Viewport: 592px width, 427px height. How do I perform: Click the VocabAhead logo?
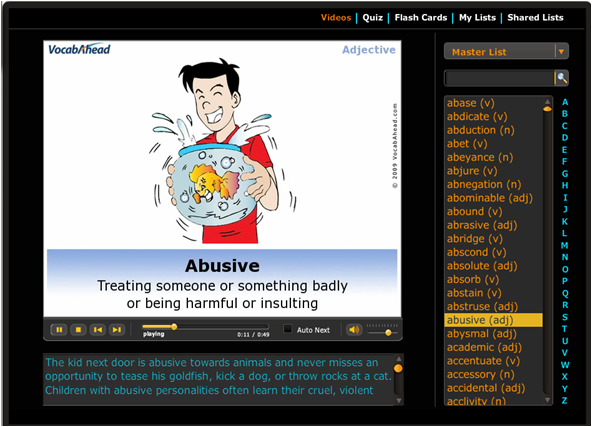click(x=79, y=49)
